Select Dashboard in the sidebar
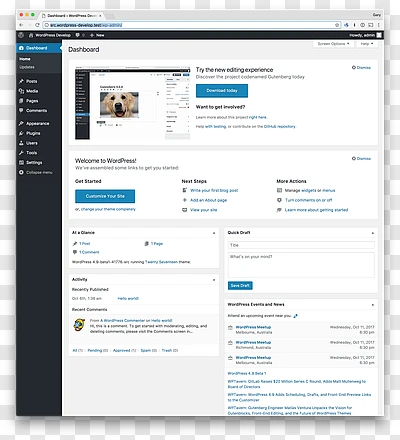400x440 pixels. 39,48
